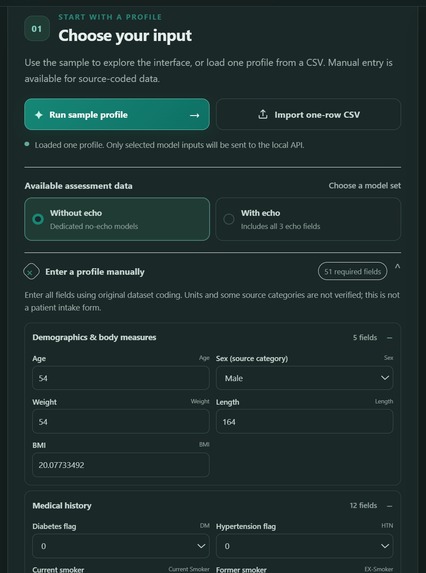Click the Weight input field

coord(121,422)
